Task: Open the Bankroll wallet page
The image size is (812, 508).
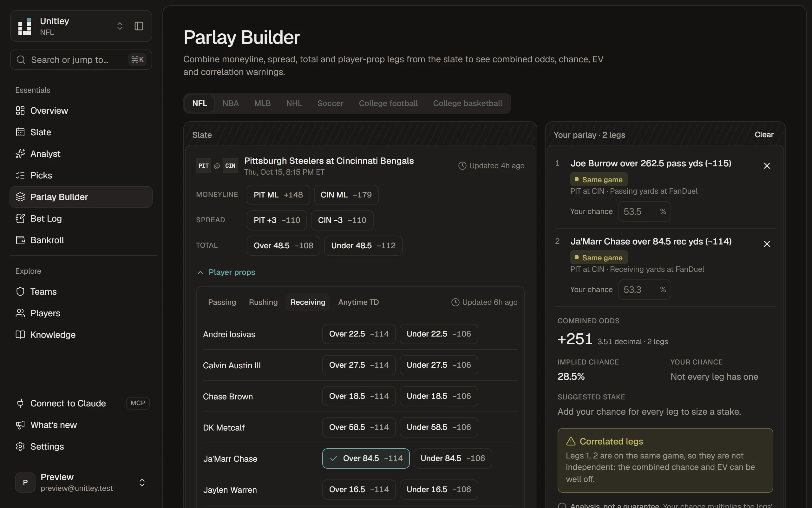Action: tap(81, 240)
